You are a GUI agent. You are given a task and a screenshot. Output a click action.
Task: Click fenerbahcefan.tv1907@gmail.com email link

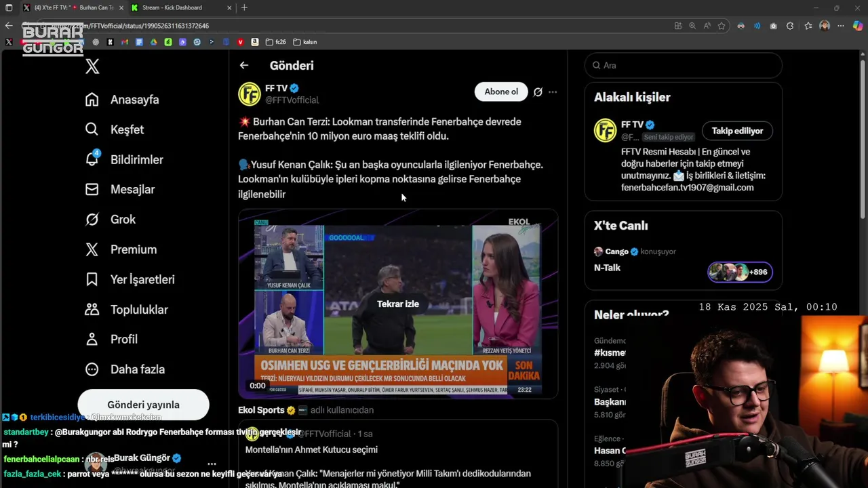tap(687, 188)
